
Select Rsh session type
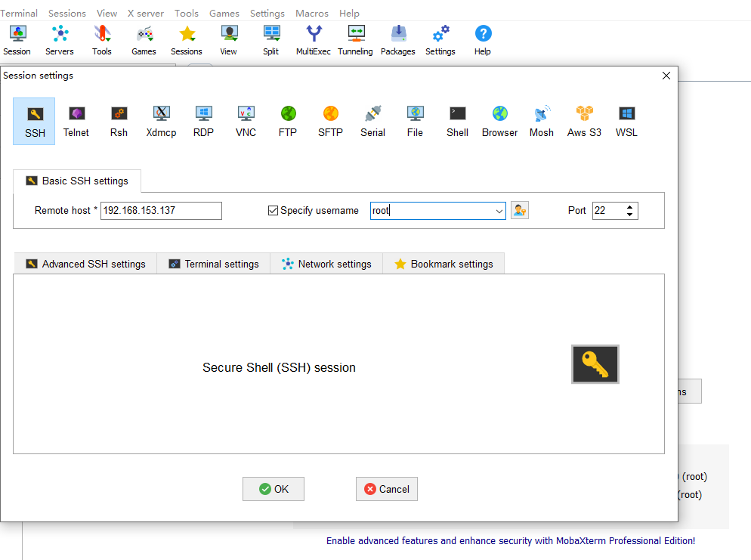119,121
